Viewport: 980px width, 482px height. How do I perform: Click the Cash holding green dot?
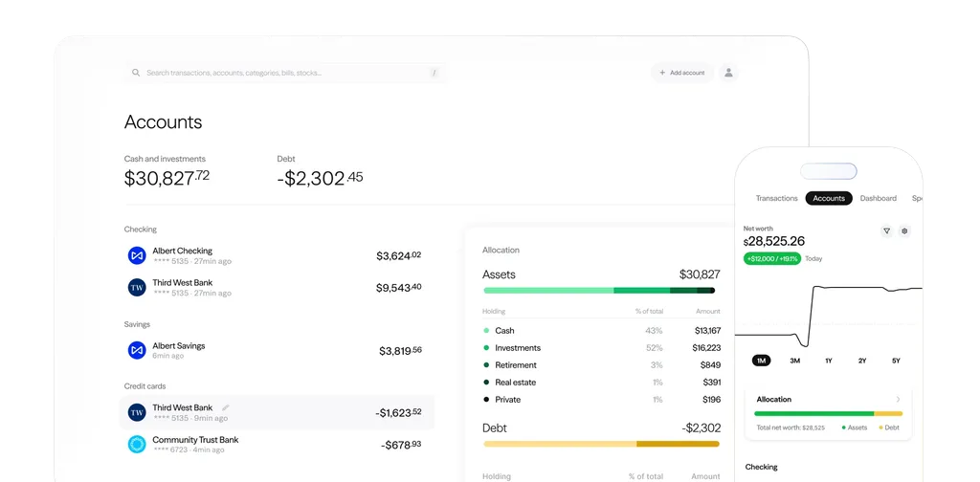click(x=486, y=330)
